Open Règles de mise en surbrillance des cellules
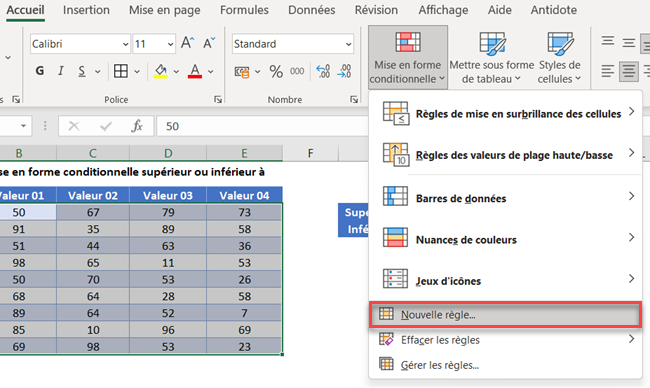The width and height of the screenshot is (650, 388). click(506, 114)
